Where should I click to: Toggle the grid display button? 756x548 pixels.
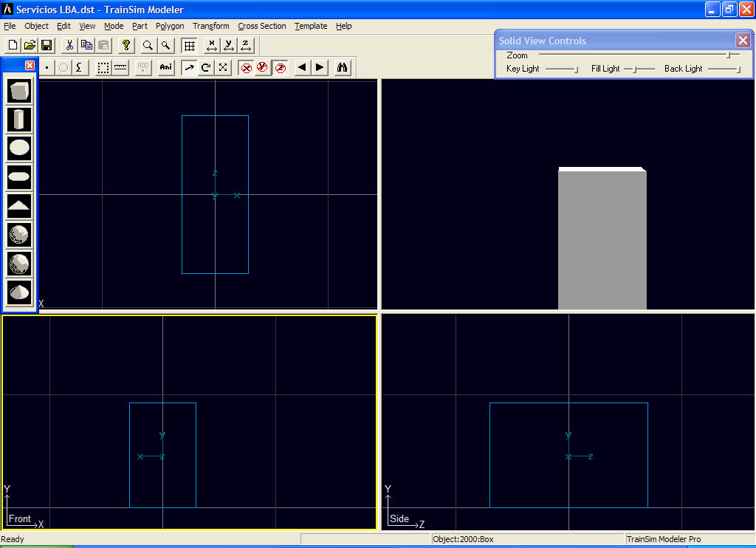(189, 46)
